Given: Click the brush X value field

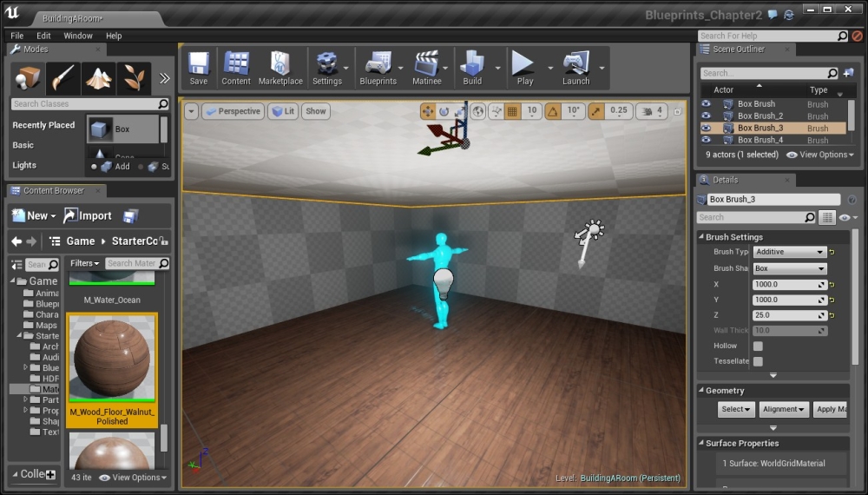Looking at the screenshot, I should coord(790,285).
